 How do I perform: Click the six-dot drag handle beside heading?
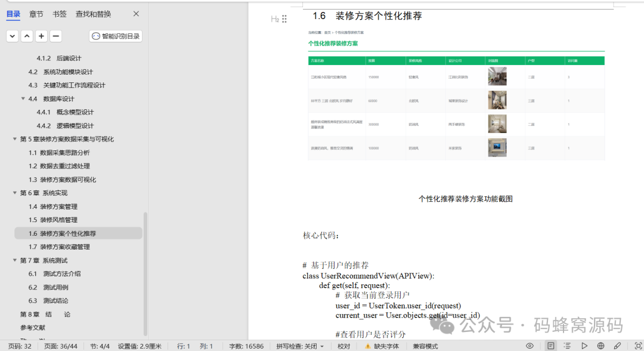pyautogui.click(x=284, y=19)
